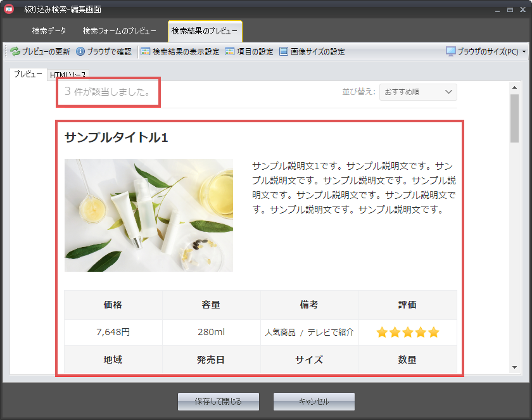Screen dimensions: 532x420
Task: Switch to 検索フォームのプレビュー tab
Action: pos(119,31)
